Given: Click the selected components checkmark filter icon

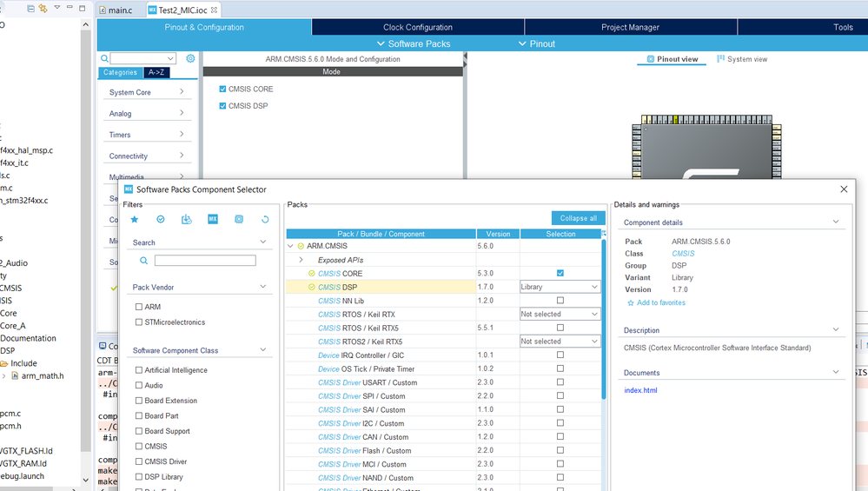Looking at the screenshot, I should (x=161, y=219).
